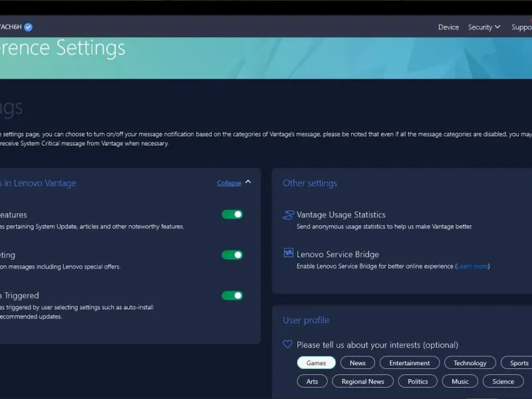
Task: Click the User profile section title
Action: tap(306, 321)
